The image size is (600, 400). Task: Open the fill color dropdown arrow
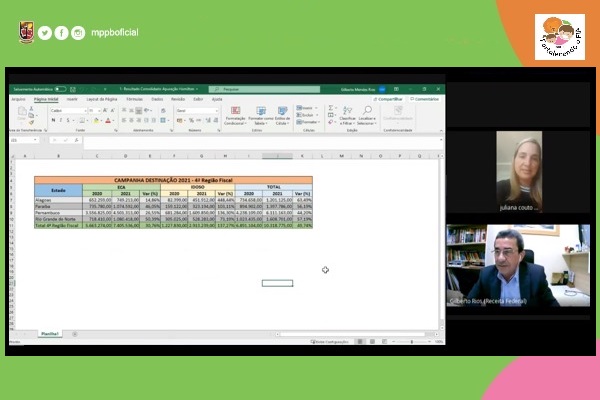(101, 121)
